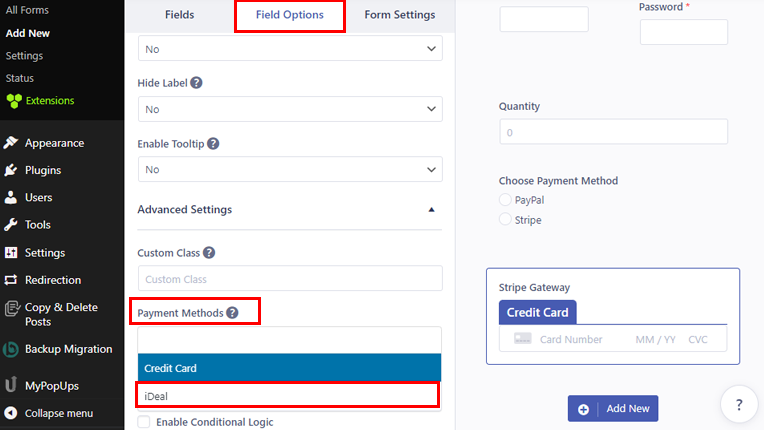Click the Backup Migration icon
764x430 pixels.
(x=11, y=349)
